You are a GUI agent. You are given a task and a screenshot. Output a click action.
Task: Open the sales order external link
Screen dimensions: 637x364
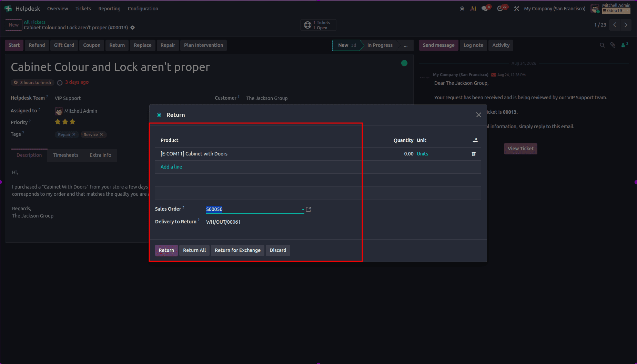pyautogui.click(x=309, y=209)
